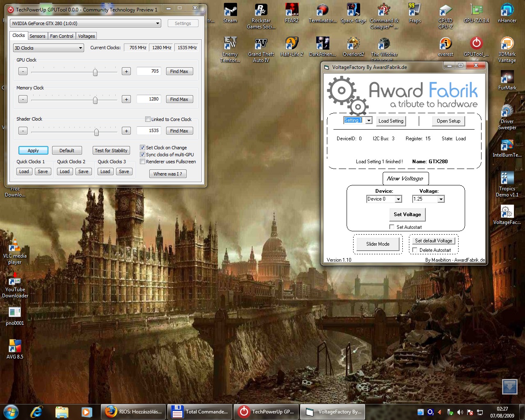Decrease Shader Clock with minus button
The width and height of the screenshot is (525, 420).
click(23, 131)
